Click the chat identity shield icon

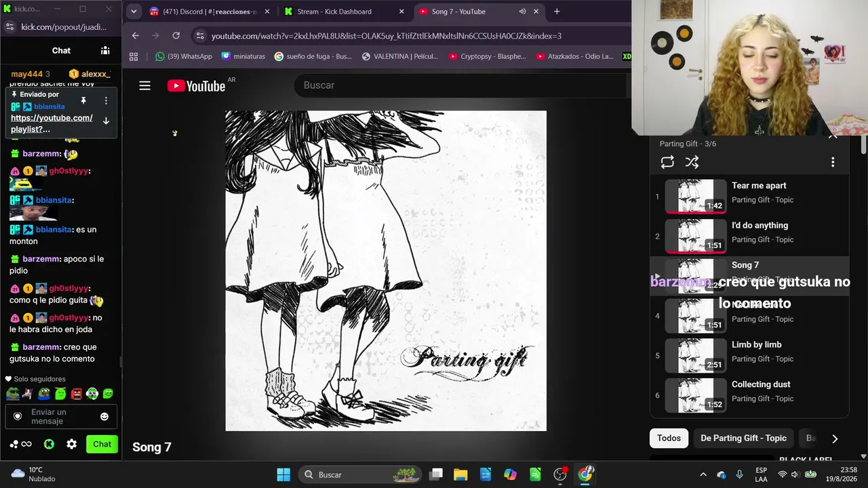tap(18, 416)
